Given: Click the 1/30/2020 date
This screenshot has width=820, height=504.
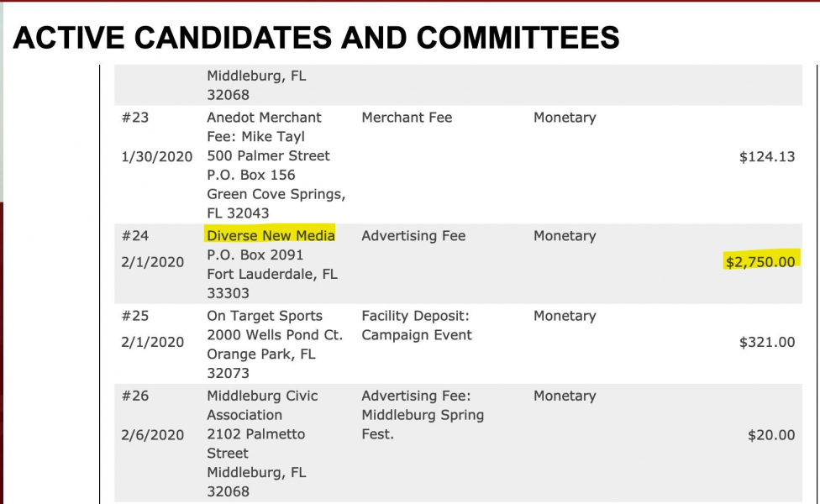Looking at the screenshot, I should 157,156.
